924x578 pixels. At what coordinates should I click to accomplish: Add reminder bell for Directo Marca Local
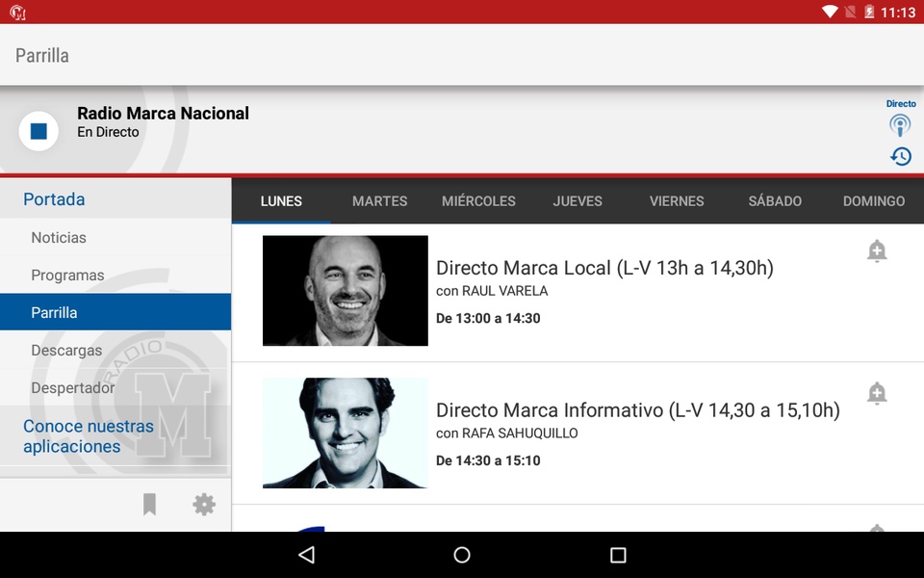(x=877, y=250)
